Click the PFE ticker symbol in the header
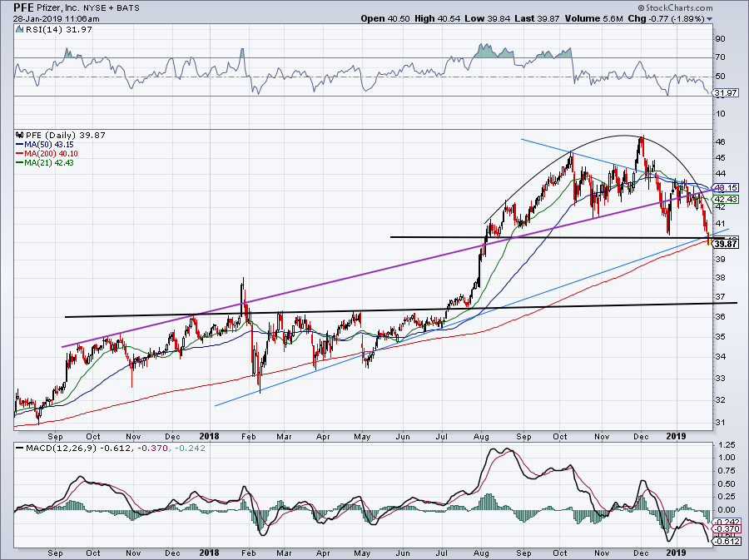 click(x=24, y=7)
